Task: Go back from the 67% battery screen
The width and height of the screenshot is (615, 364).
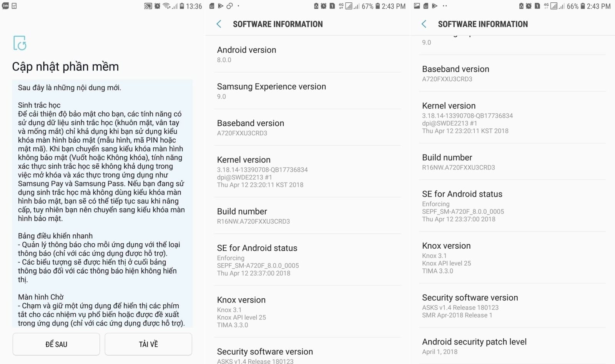Action: click(x=219, y=24)
